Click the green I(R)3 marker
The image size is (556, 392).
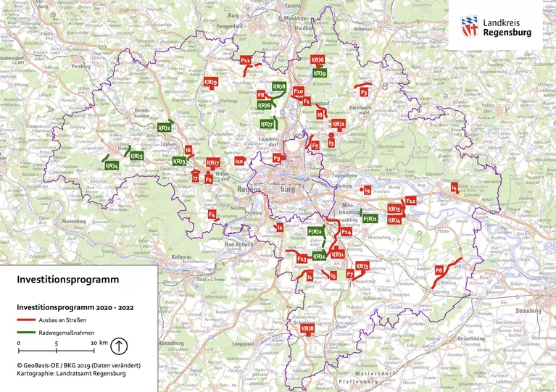tap(179, 162)
